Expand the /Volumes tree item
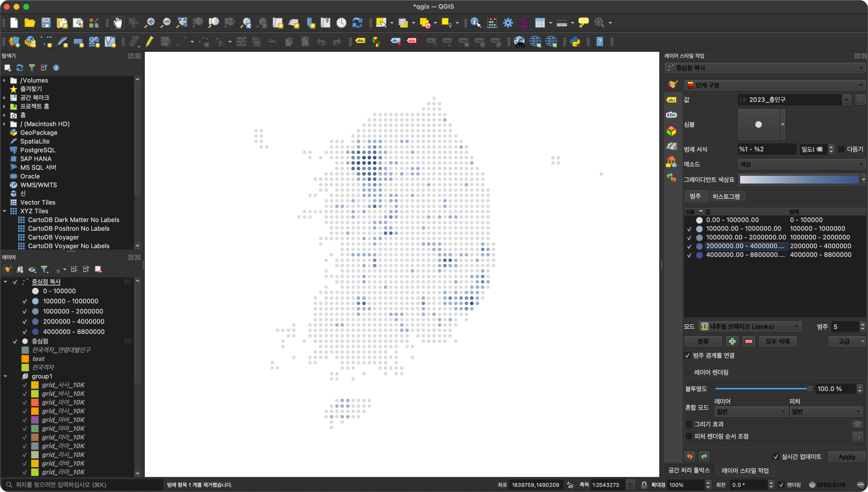This screenshot has width=868, height=492. (x=4, y=80)
